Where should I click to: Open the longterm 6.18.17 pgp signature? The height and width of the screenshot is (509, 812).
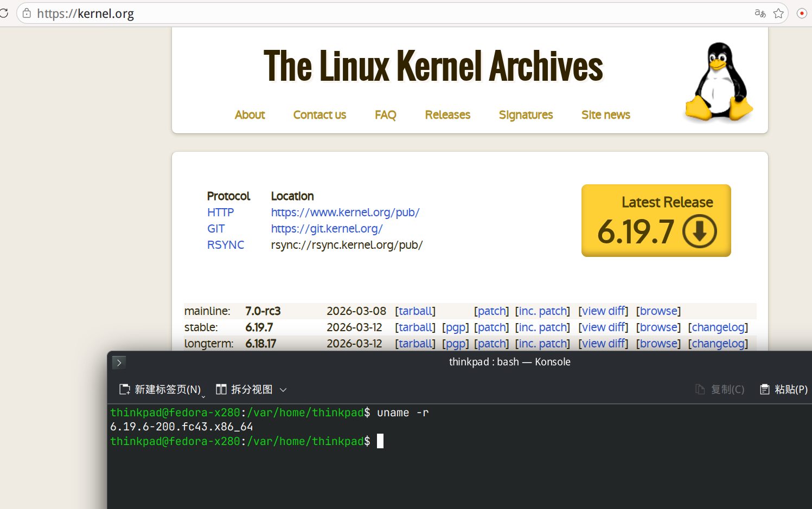(x=456, y=344)
